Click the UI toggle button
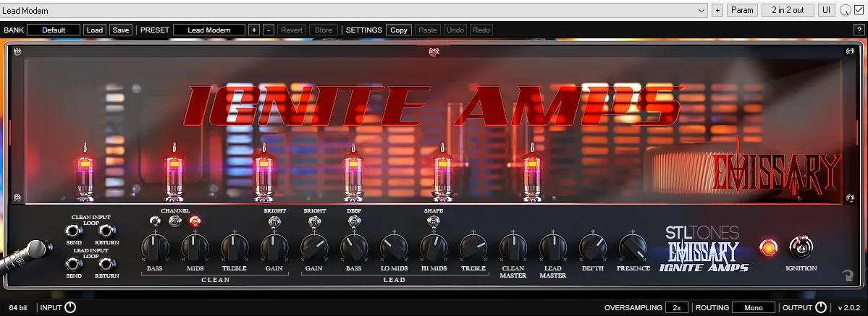The image size is (868, 316). (827, 10)
